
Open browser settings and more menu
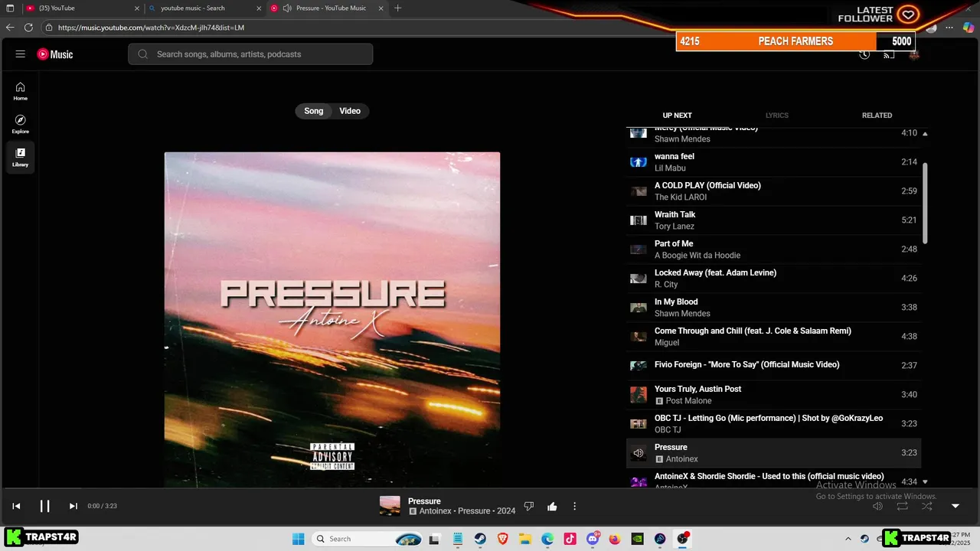click(x=949, y=28)
